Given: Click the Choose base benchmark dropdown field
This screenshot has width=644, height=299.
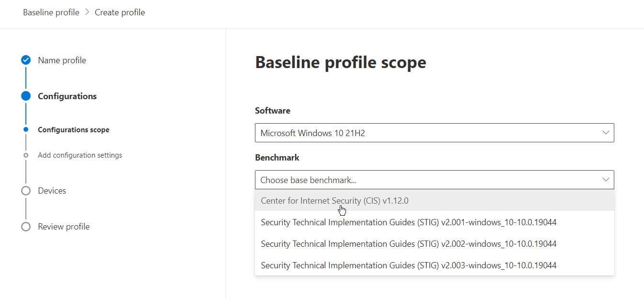Looking at the screenshot, I should [426, 180].
